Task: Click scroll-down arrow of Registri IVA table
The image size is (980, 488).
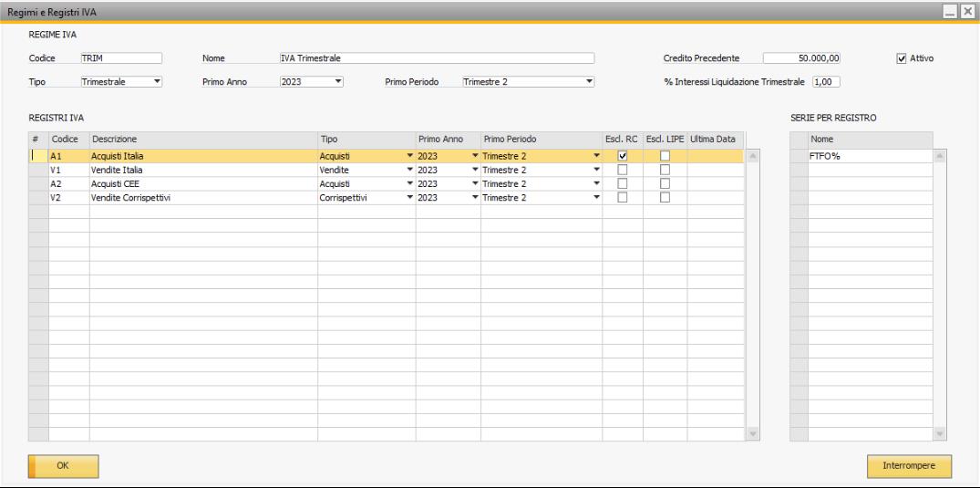Action: point(752,433)
